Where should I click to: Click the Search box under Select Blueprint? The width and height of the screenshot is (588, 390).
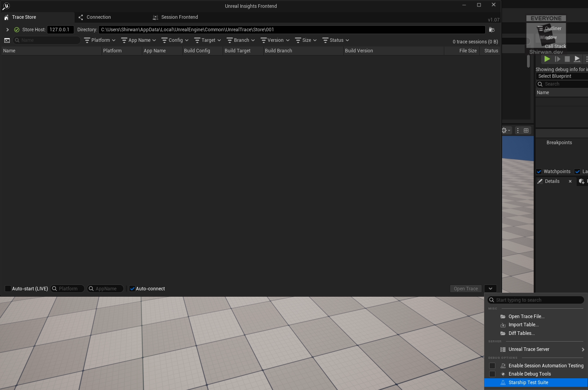562,84
